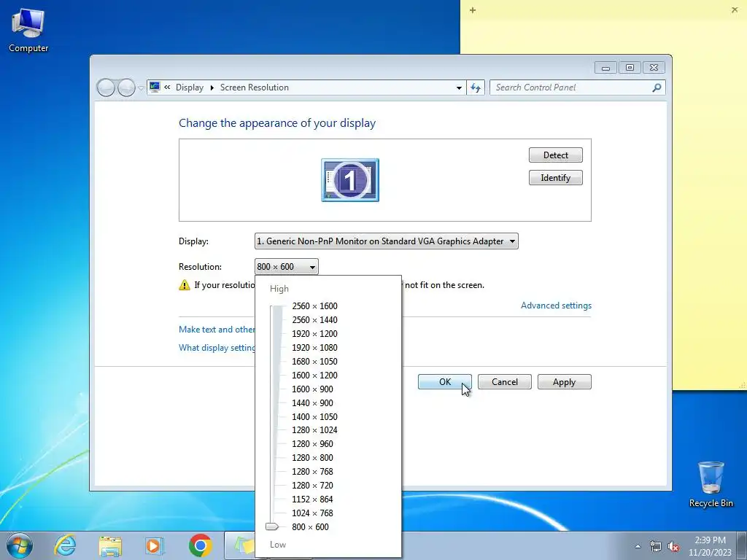Viewport: 747px width, 560px height.
Task: Select 1600 × 1200 resolution
Action: point(314,376)
